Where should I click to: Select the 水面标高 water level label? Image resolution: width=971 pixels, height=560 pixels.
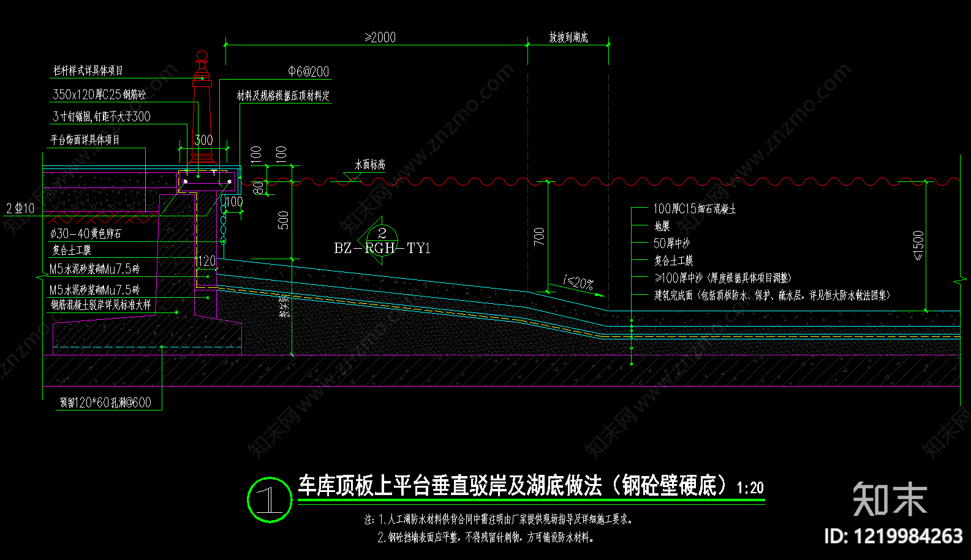369,164
